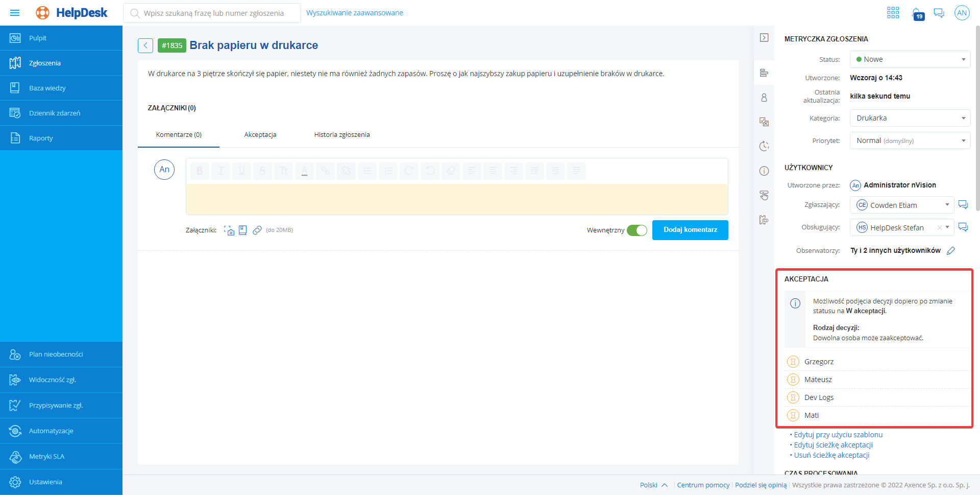Clear the assigned HelpDesk Stefan handler
The image size is (980, 495).
click(939, 228)
